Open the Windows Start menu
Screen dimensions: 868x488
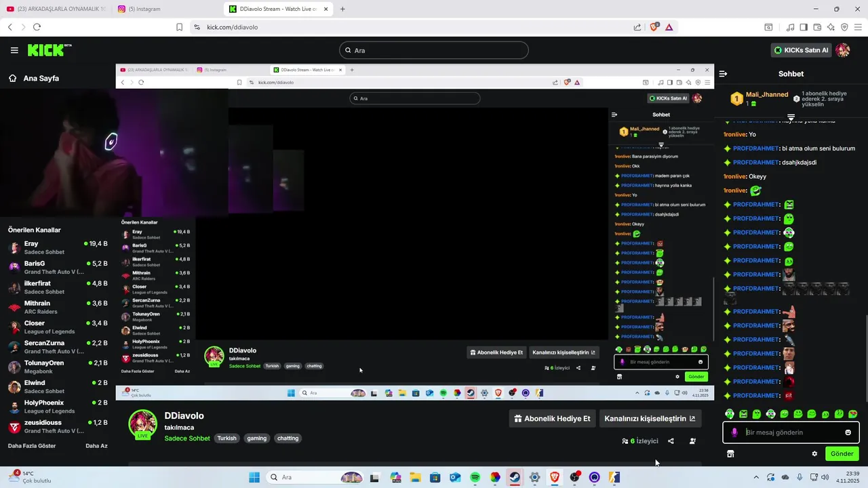coord(254,477)
